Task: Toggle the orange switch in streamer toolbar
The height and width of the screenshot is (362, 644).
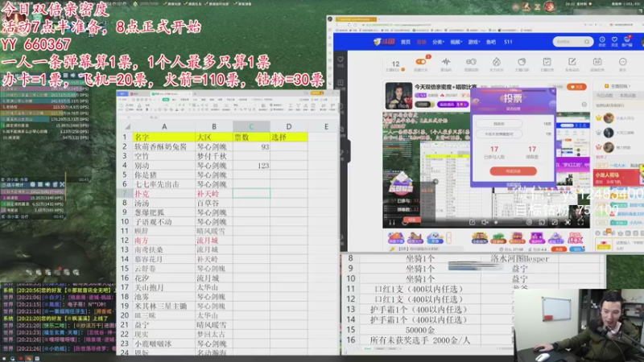Action: pos(421,62)
